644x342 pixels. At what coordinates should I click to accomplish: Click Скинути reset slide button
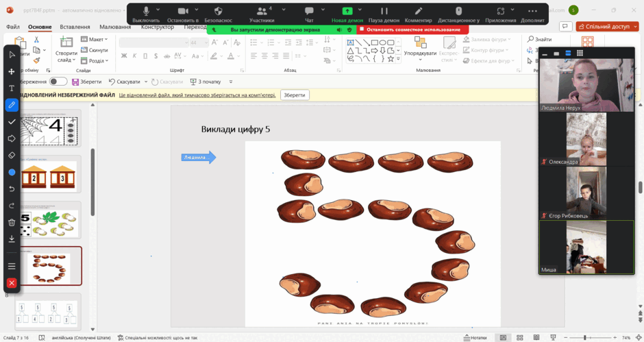click(x=94, y=50)
